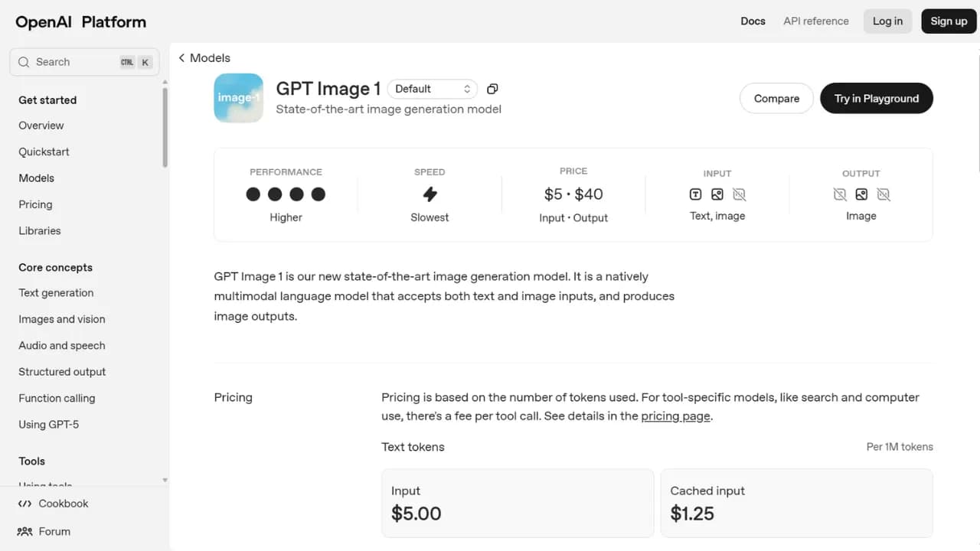The height and width of the screenshot is (551, 980).
Task: Select Models in the sidebar
Action: point(36,178)
